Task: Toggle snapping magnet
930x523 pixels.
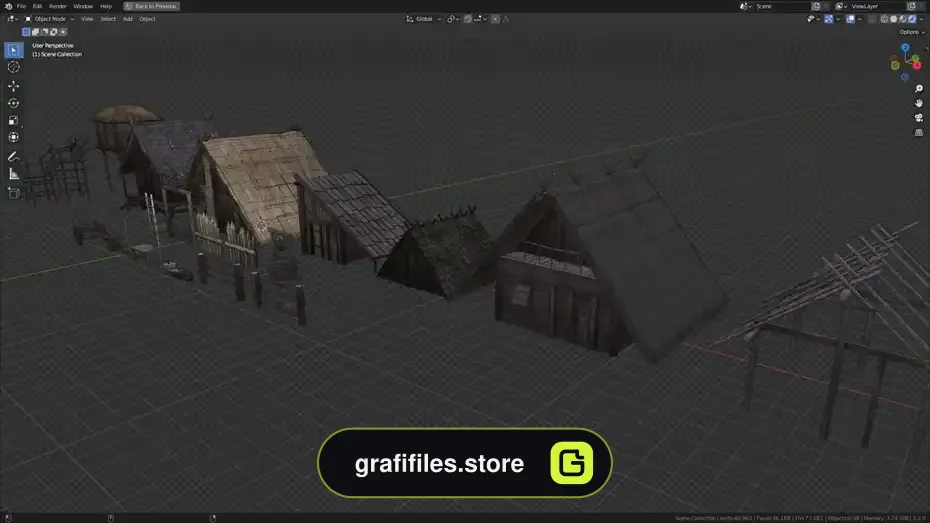Action: 468,19
